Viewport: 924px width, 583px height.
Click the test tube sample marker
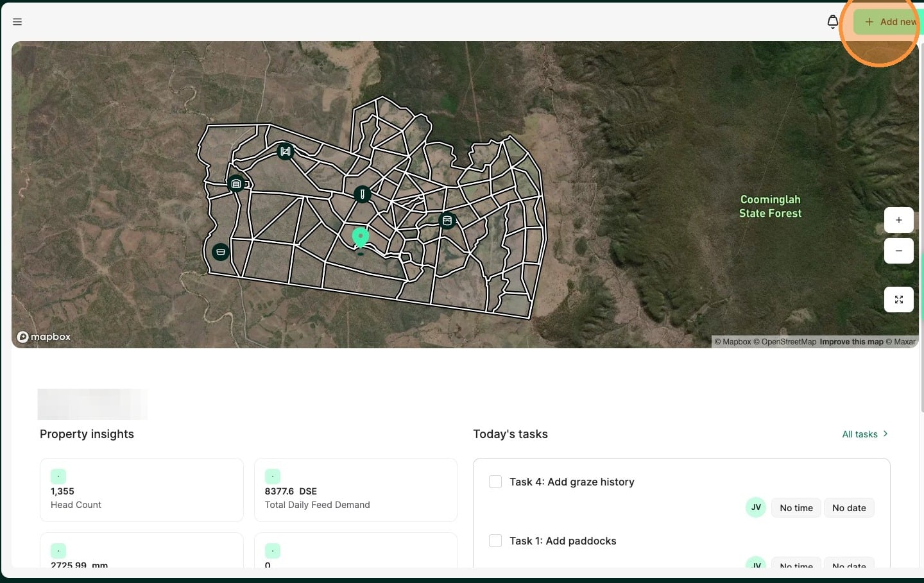[363, 194]
